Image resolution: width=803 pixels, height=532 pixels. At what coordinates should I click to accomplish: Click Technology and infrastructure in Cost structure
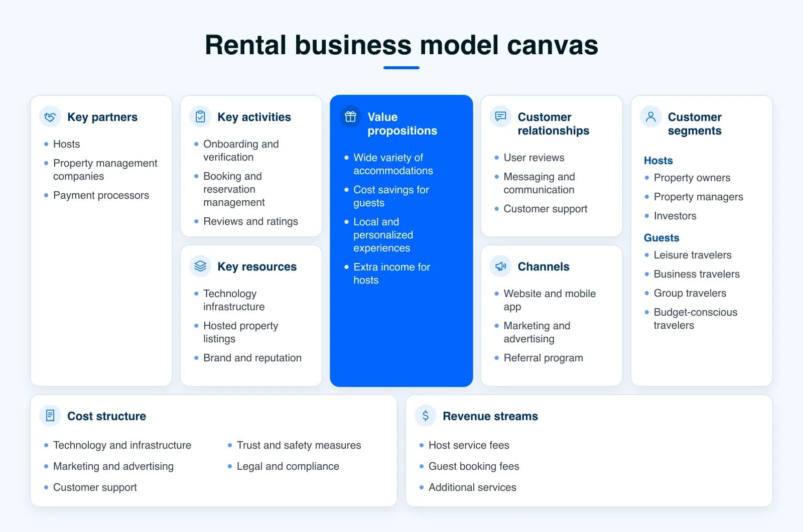tap(122, 445)
